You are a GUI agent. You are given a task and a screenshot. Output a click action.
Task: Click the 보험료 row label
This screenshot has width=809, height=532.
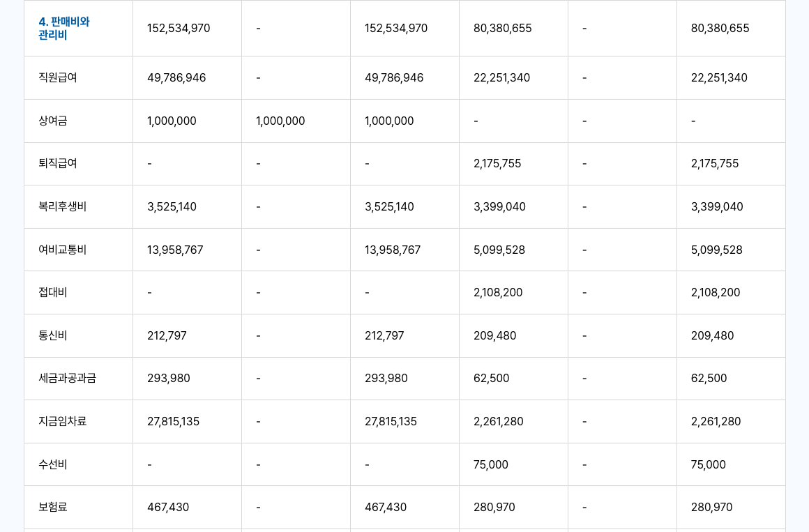[x=53, y=507]
